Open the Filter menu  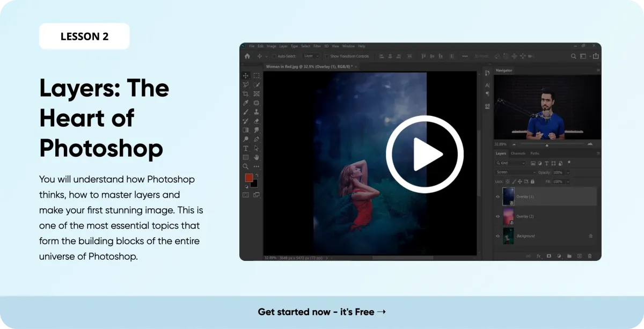tap(317, 46)
